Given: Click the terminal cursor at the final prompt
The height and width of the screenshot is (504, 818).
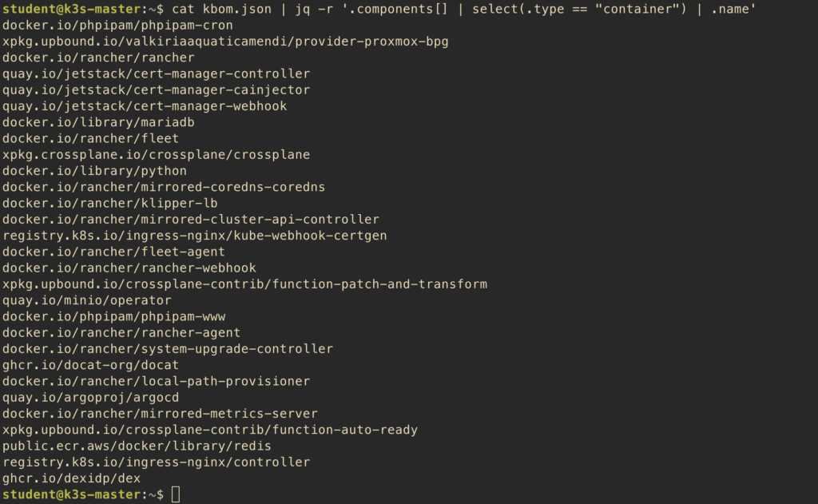Looking at the screenshot, I should (x=176, y=494).
